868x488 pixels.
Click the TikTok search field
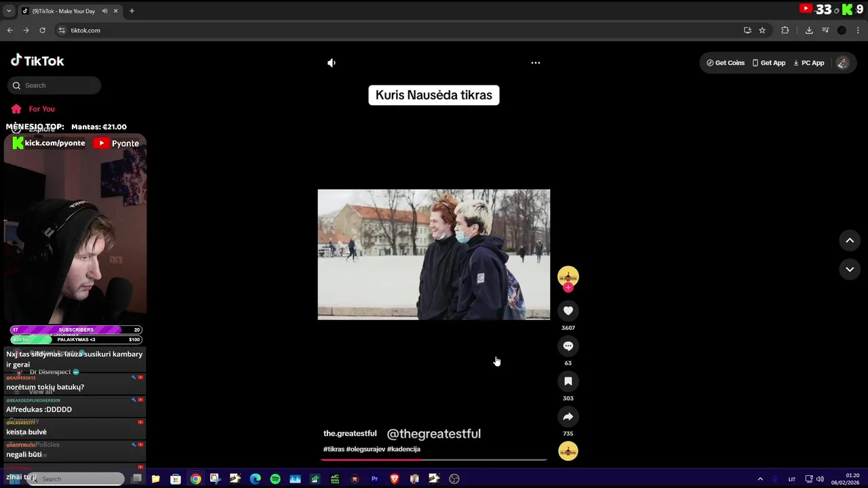pos(54,85)
